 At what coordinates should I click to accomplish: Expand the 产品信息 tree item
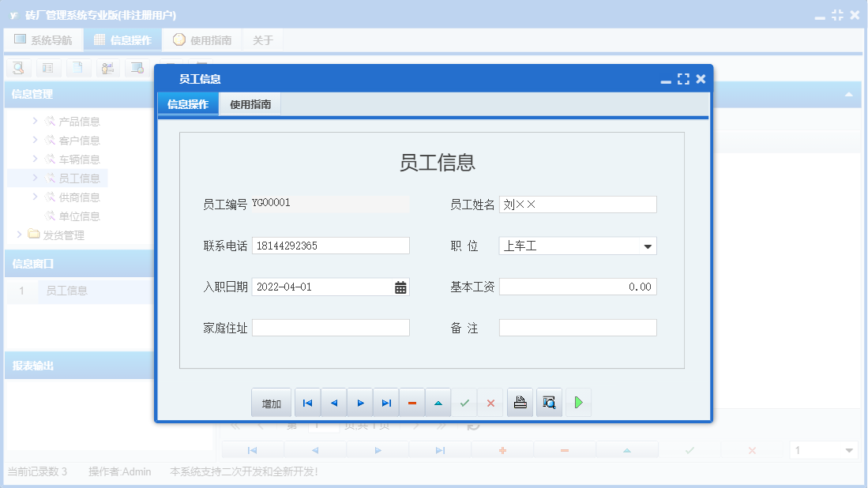tap(34, 121)
